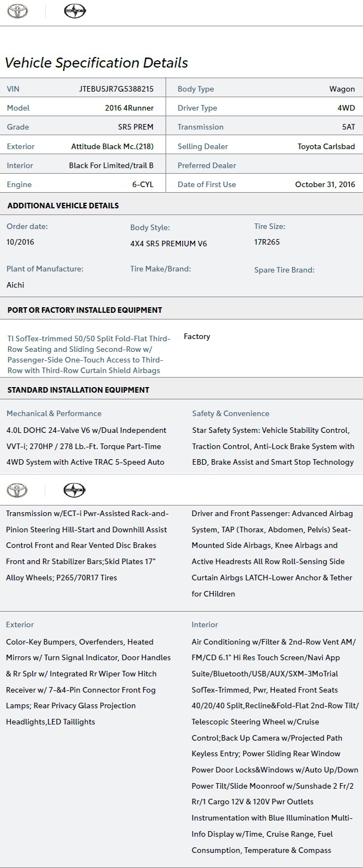This screenshot has height=868, width=363.
Task: Click the Tire Size value 17R265
Action: point(267,242)
